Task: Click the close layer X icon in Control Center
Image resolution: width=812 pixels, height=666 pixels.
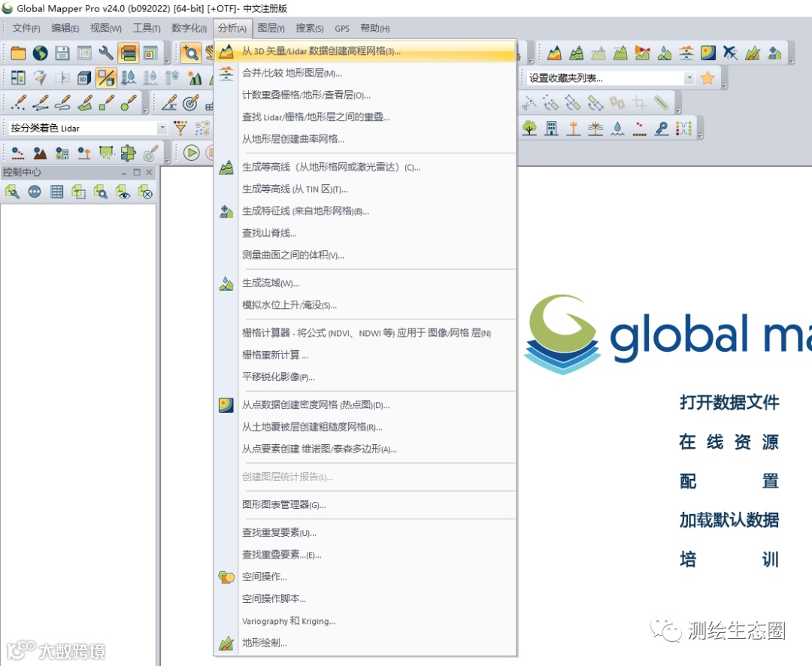Action: pos(146,192)
